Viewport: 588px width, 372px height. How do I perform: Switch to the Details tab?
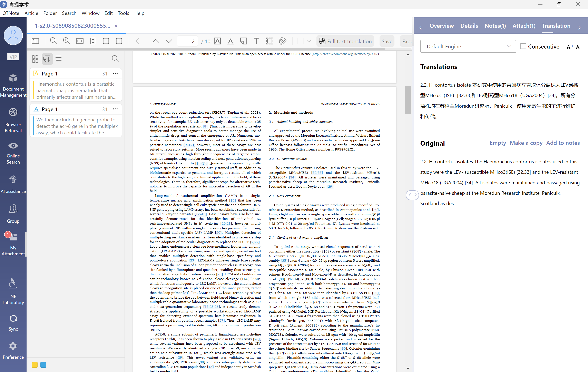(x=469, y=26)
